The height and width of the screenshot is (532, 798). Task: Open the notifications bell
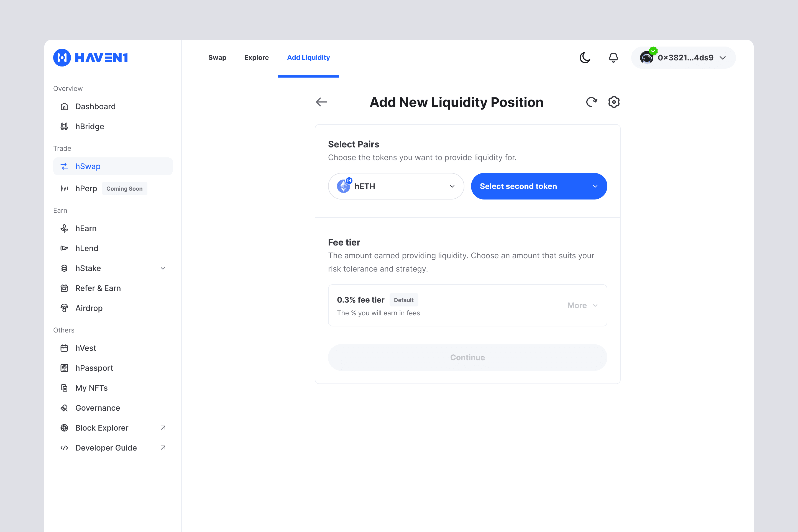(x=613, y=58)
